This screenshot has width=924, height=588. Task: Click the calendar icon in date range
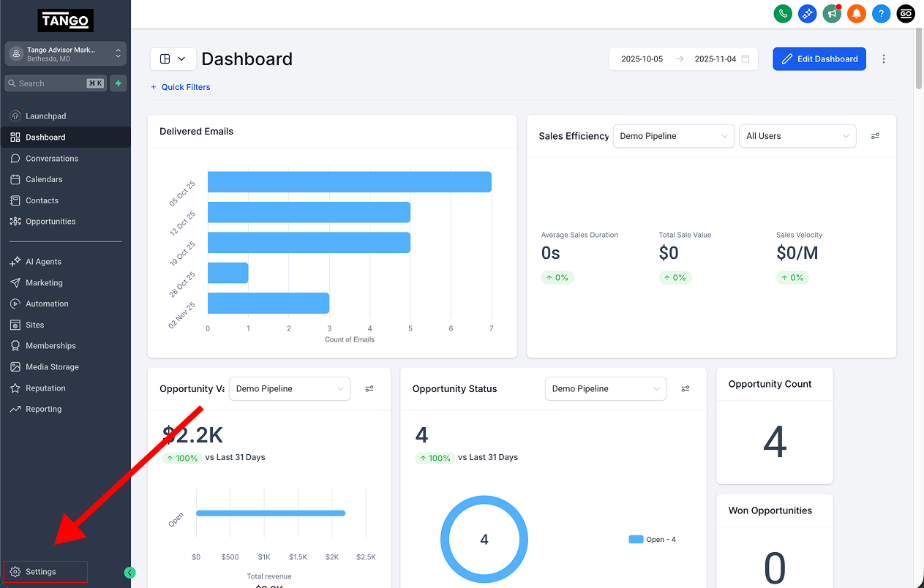tap(745, 59)
